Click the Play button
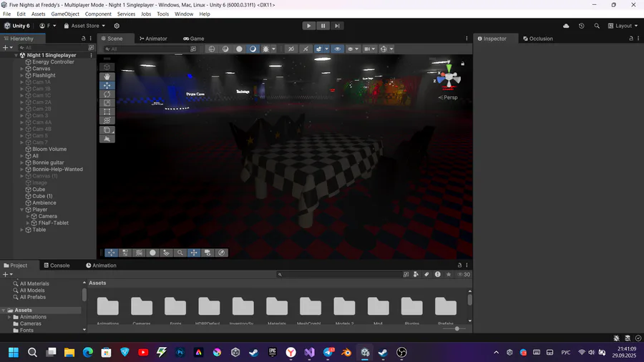The image size is (644, 362). click(x=309, y=26)
